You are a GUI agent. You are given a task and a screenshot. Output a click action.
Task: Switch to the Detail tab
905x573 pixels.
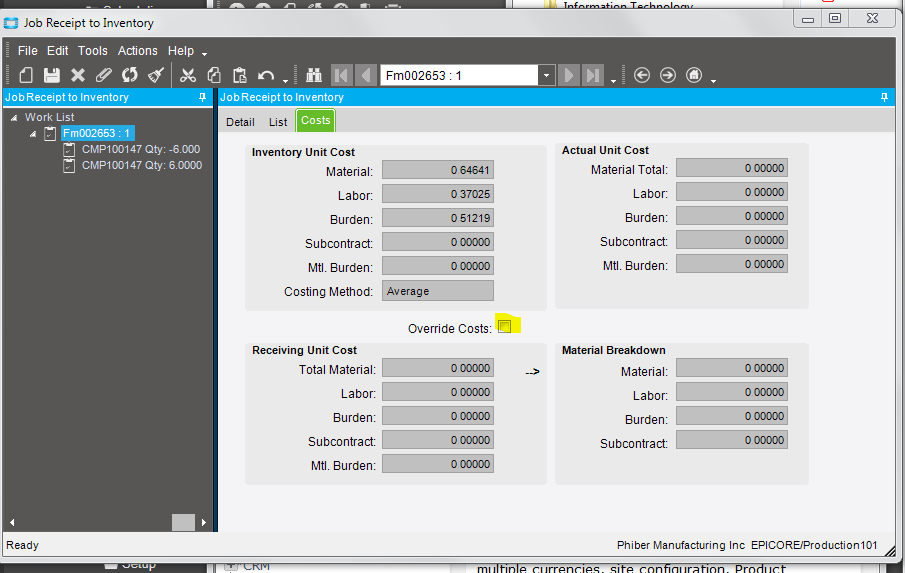click(x=240, y=122)
